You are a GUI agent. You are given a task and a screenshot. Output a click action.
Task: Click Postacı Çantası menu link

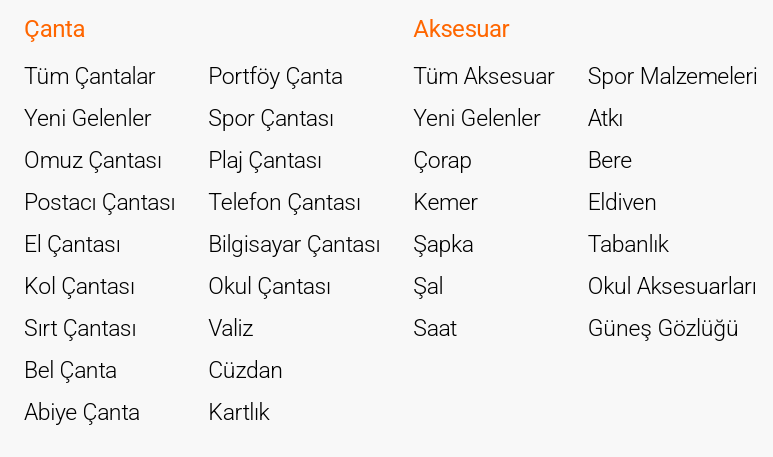click(100, 202)
